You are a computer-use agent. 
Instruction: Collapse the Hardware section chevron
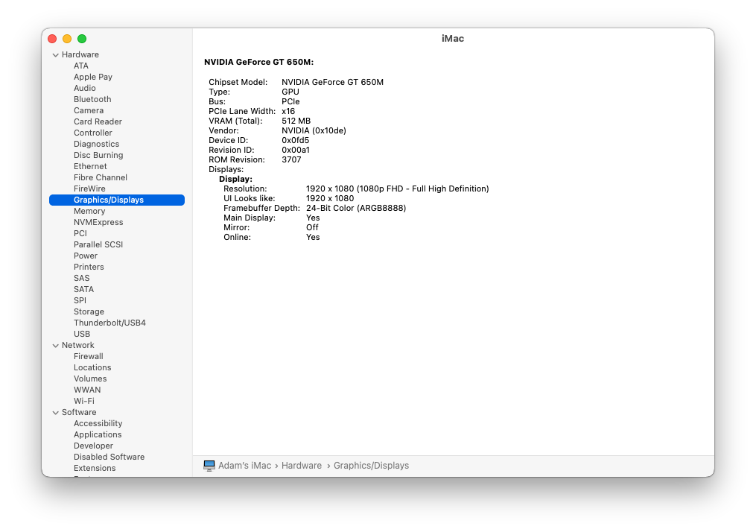click(55, 55)
